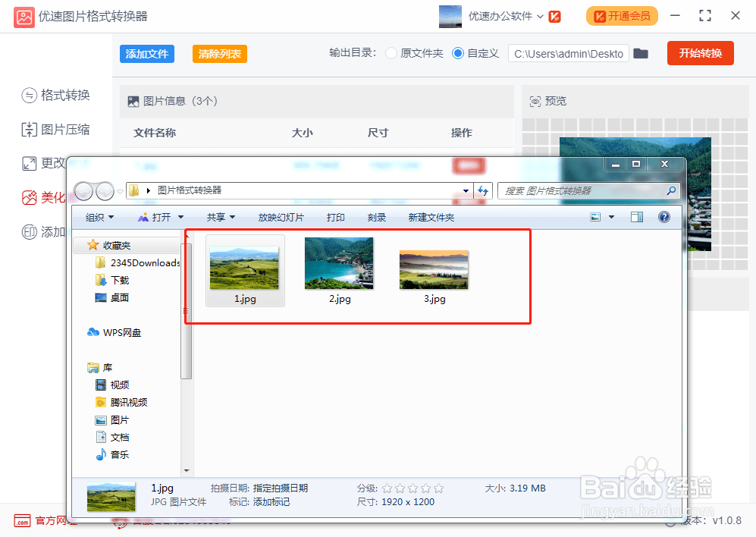Click the 文件名称 column header

pos(154,133)
